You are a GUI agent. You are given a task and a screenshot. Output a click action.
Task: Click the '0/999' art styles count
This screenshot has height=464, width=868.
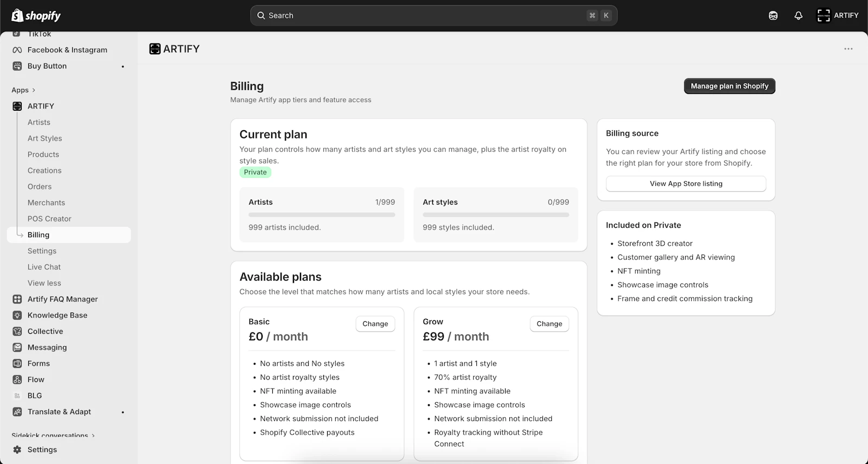pyautogui.click(x=558, y=202)
